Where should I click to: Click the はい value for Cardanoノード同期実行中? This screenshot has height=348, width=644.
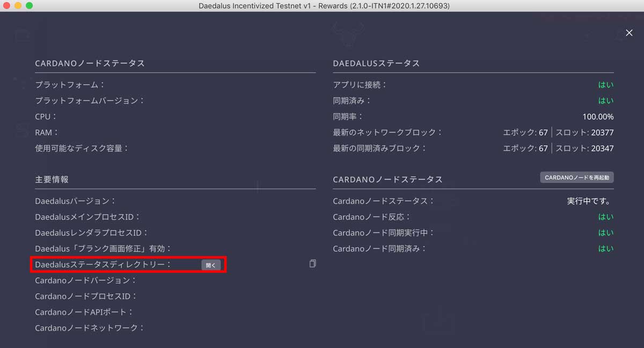[x=606, y=233]
